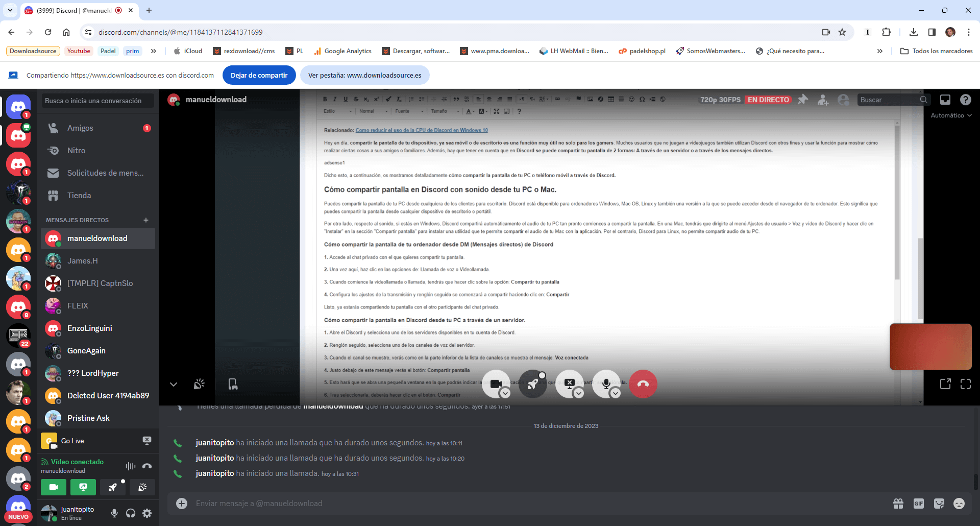The width and height of the screenshot is (980, 526).
Task: Collapse call view chevron
Action: [x=174, y=384]
